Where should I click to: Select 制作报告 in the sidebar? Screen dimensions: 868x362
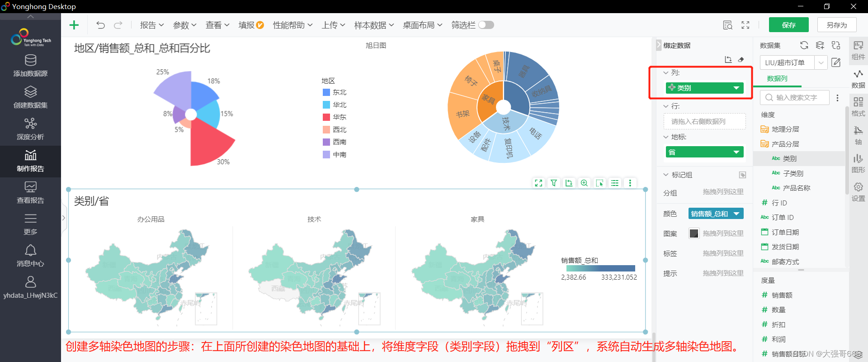click(x=30, y=161)
